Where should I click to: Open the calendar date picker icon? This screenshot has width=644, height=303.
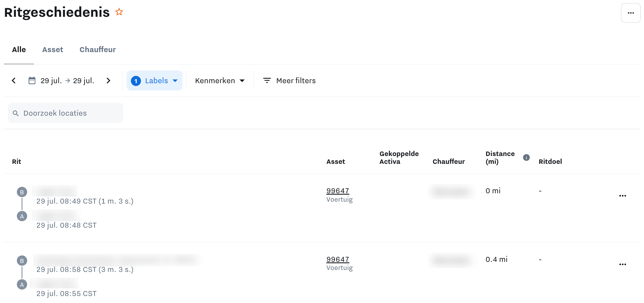tap(32, 81)
